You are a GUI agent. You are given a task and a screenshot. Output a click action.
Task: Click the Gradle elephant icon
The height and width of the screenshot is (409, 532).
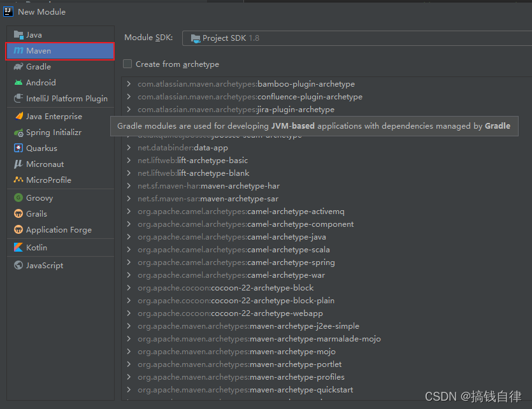pos(18,66)
